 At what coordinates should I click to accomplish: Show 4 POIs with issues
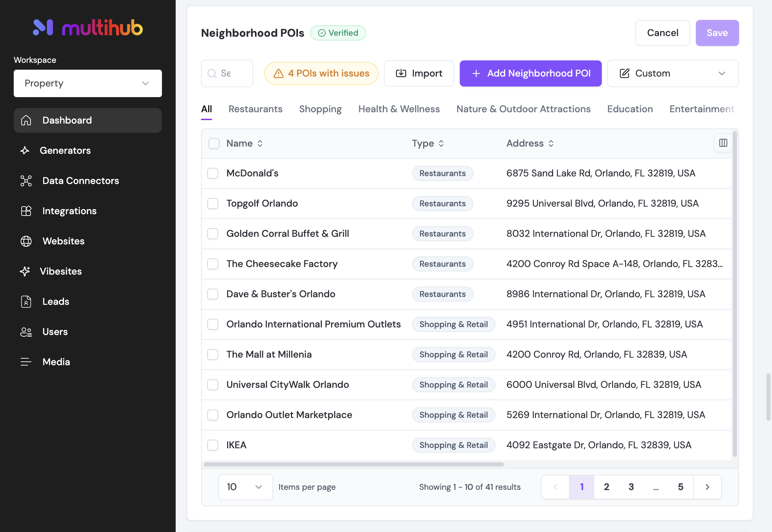tap(321, 73)
